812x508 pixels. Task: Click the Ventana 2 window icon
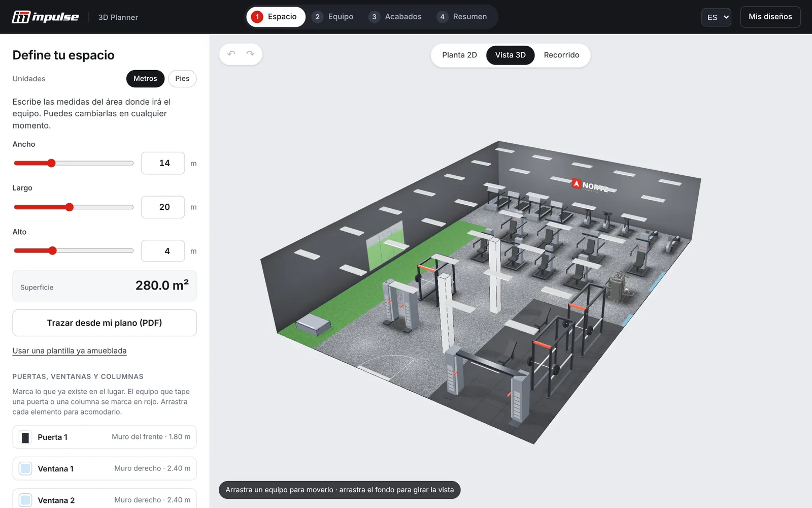[x=25, y=500]
